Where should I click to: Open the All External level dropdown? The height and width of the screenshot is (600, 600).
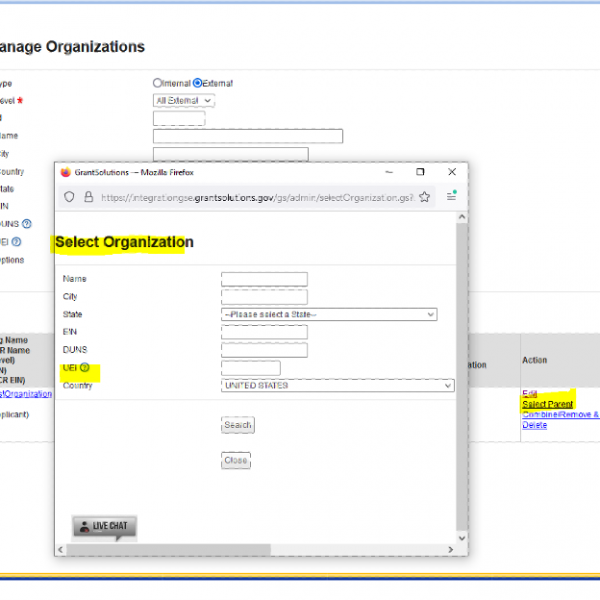pos(184,100)
